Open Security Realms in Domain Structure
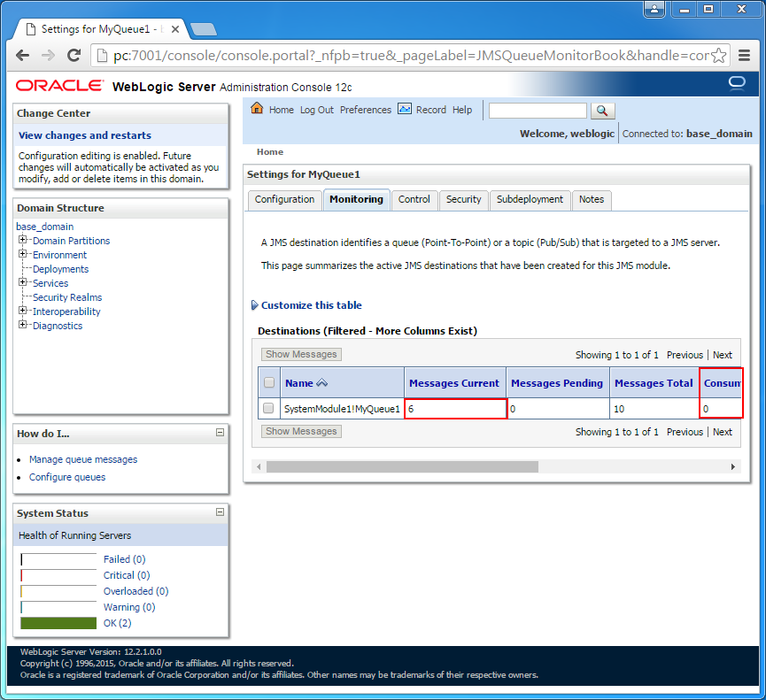 tap(67, 297)
